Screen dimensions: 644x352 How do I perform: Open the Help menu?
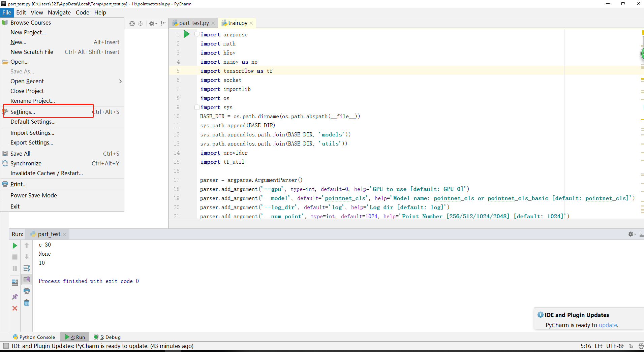coord(100,12)
